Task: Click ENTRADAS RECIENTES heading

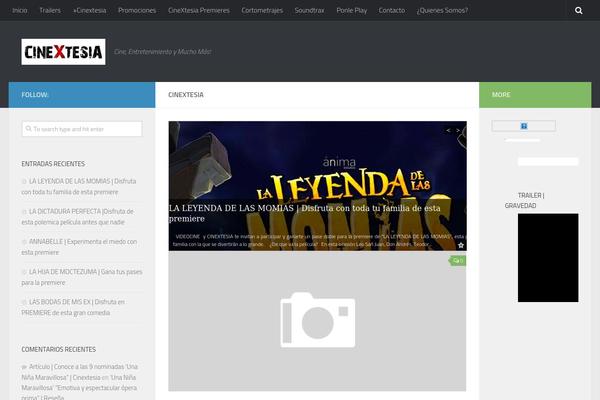Action: click(x=53, y=164)
